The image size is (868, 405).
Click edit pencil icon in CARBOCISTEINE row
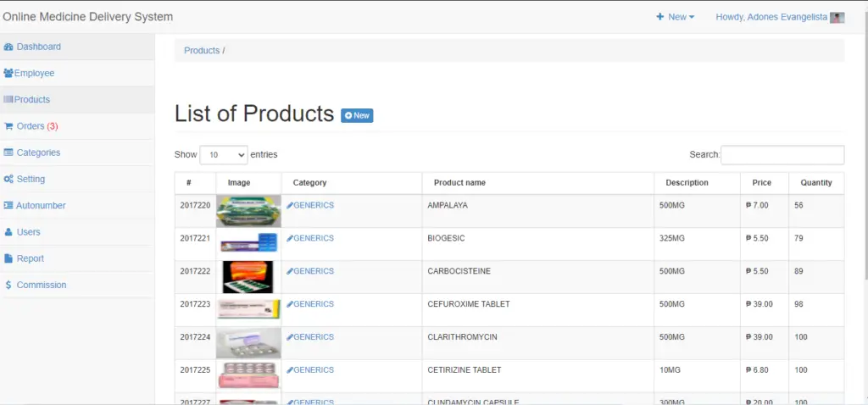point(290,271)
